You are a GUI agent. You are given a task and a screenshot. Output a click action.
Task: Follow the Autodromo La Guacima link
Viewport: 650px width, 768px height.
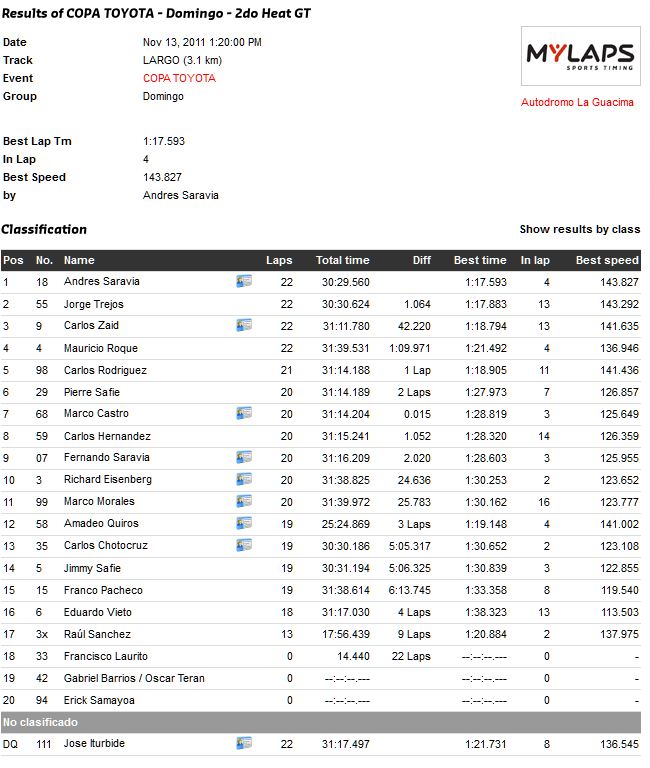coord(577,102)
